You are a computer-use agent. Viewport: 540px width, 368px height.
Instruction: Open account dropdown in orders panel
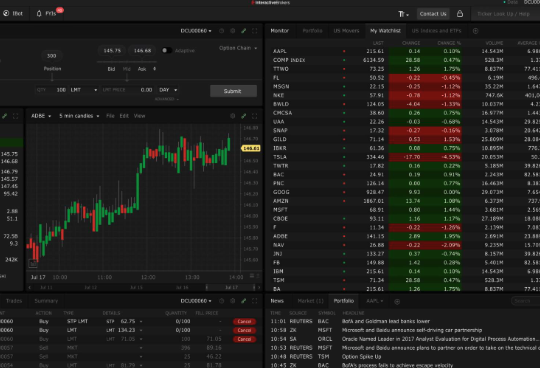click(196, 301)
